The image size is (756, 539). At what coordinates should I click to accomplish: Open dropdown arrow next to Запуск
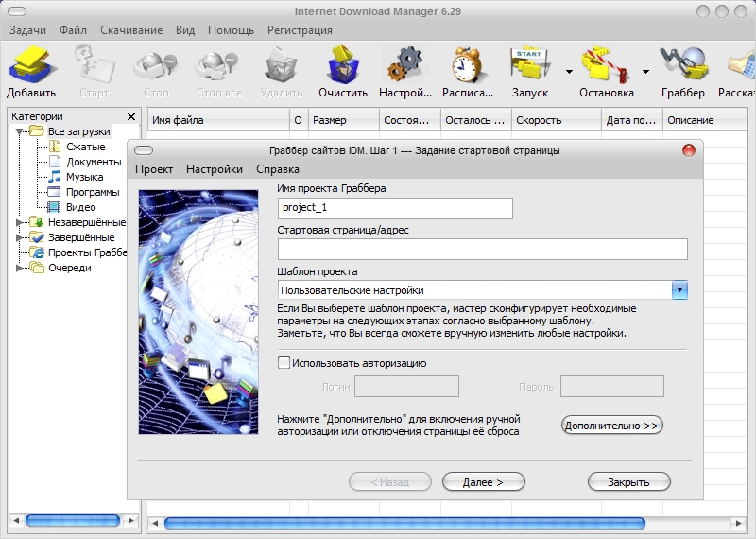point(570,72)
